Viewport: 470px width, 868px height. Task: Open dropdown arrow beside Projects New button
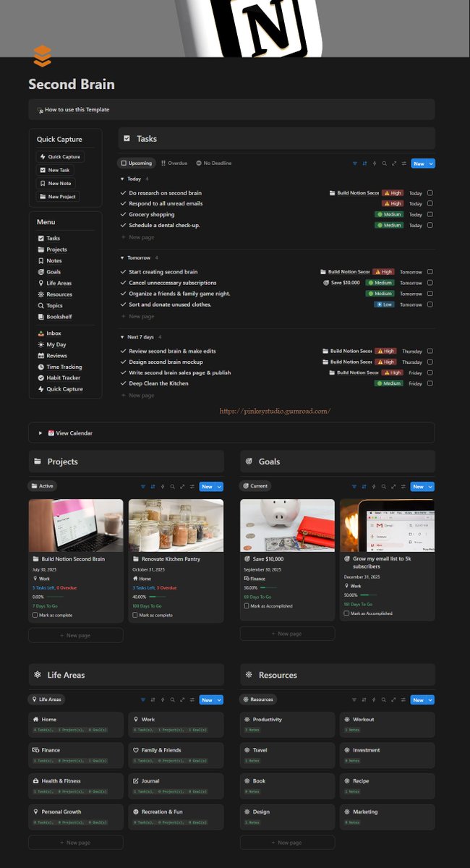click(220, 487)
